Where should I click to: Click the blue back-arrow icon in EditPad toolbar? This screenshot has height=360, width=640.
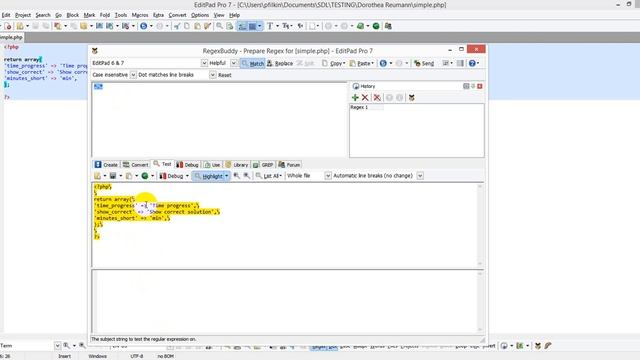[144, 26]
